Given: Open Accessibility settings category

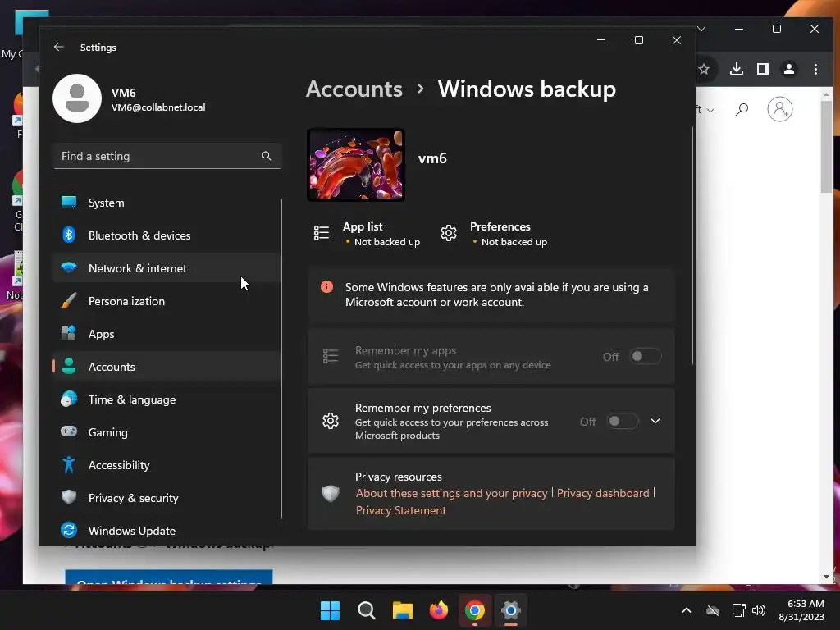Looking at the screenshot, I should (166, 465).
